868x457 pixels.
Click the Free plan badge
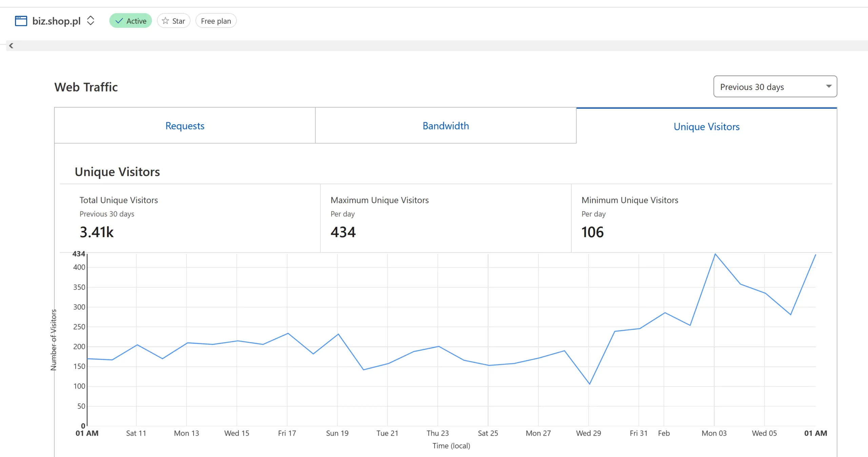(x=216, y=21)
